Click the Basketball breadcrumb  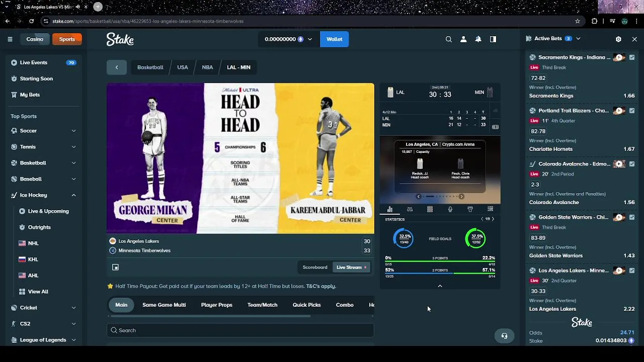[x=150, y=67]
